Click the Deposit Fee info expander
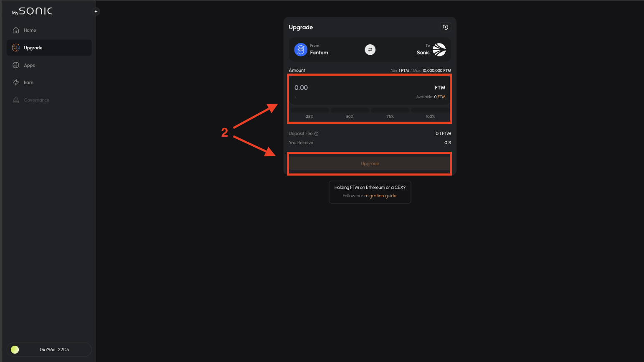Viewport: 644px width, 362px height. [x=317, y=133]
